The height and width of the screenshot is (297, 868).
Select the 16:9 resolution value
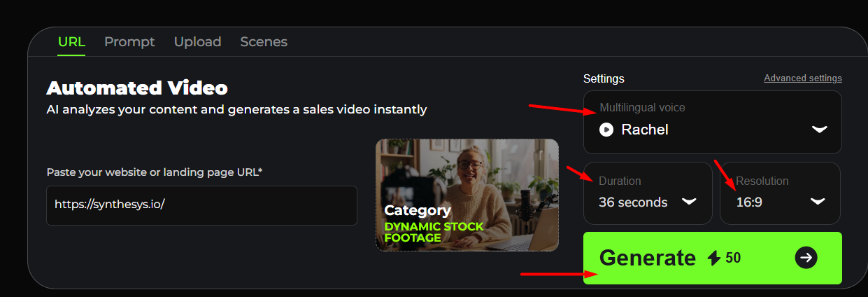point(749,202)
